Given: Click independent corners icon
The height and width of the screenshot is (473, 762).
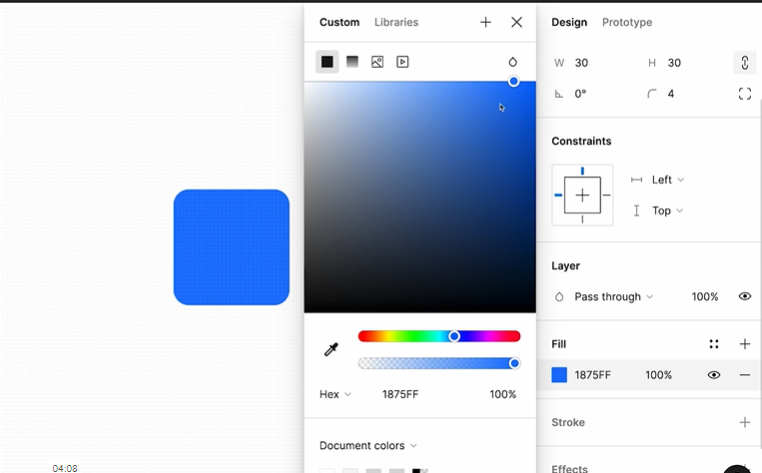Looking at the screenshot, I should [x=745, y=94].
